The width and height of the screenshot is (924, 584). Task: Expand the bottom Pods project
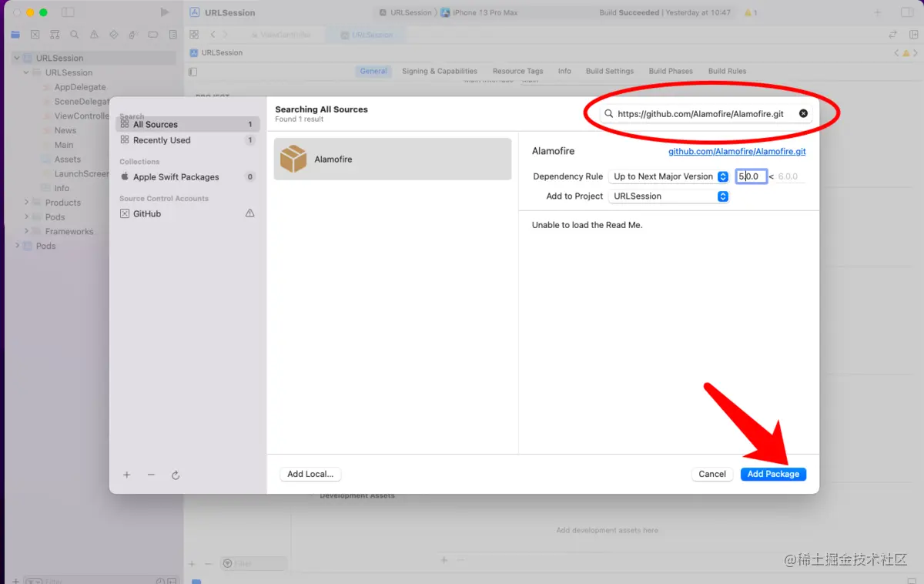[17, 246]
